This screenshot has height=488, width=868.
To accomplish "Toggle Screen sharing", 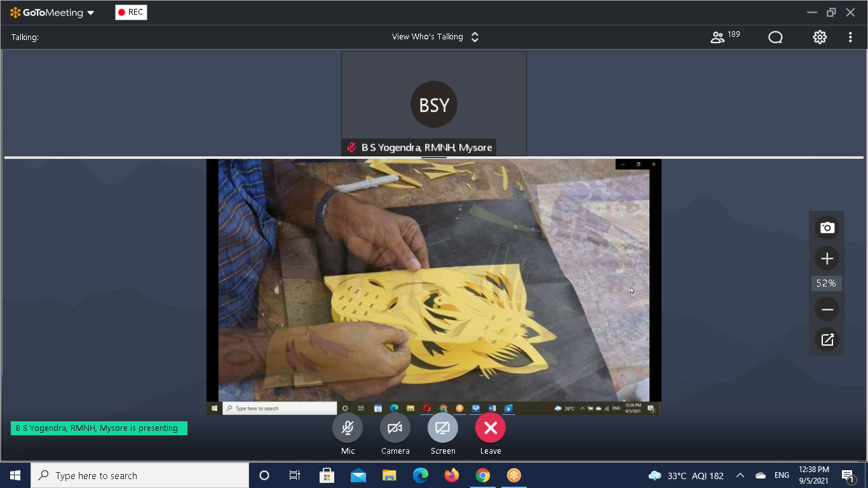I will coord(443,428).
